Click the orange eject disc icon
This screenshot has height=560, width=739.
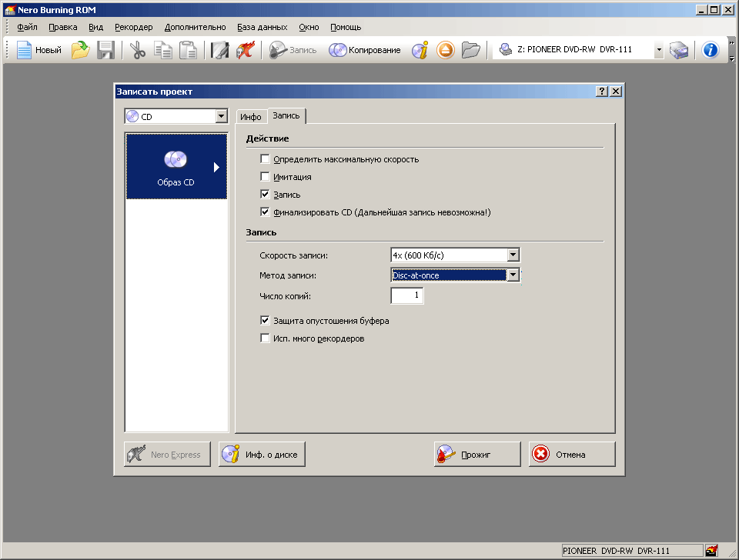point(446,50)
